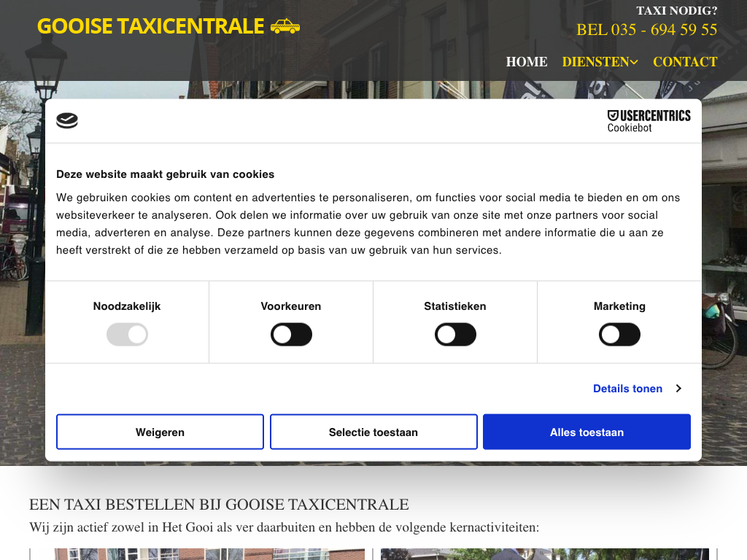This screenshot has height=560, width=747.
Task: Toggle the Noodzakelijk cookies switch
Action: [x=127, y=335]
